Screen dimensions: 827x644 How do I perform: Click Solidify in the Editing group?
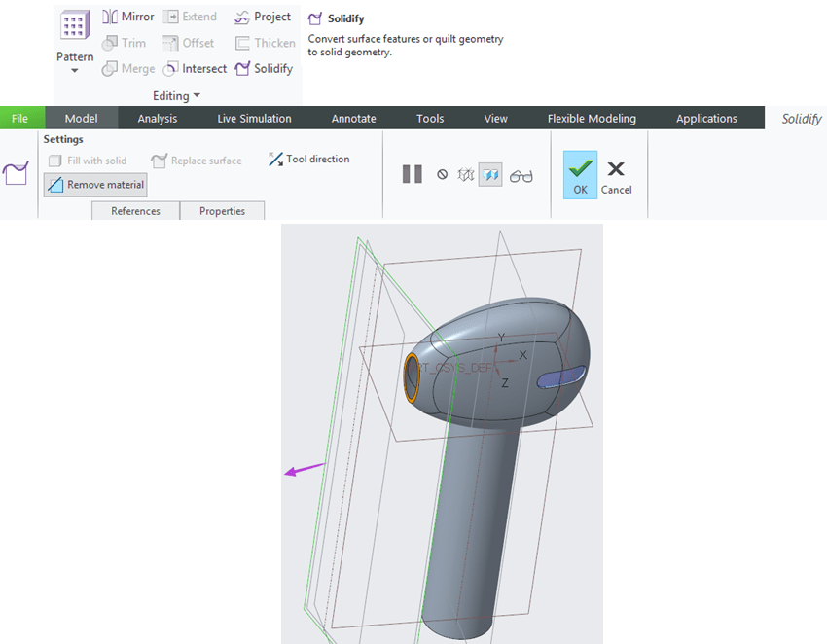pyautogui.click(x=264, y=69)
